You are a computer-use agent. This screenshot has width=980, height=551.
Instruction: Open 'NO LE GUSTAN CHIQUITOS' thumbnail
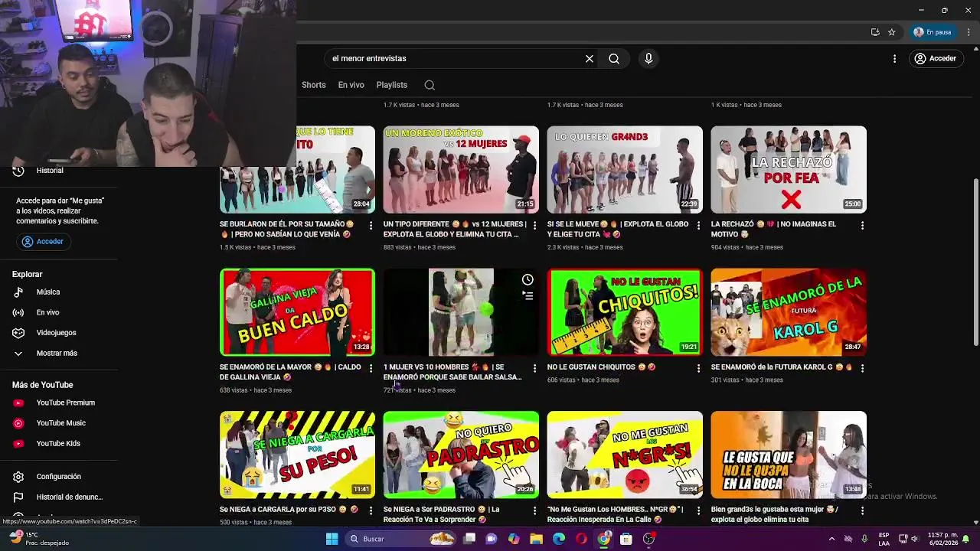[625, 312]
